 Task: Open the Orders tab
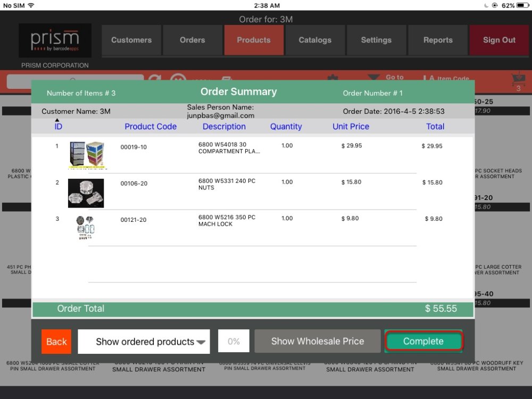193,40
